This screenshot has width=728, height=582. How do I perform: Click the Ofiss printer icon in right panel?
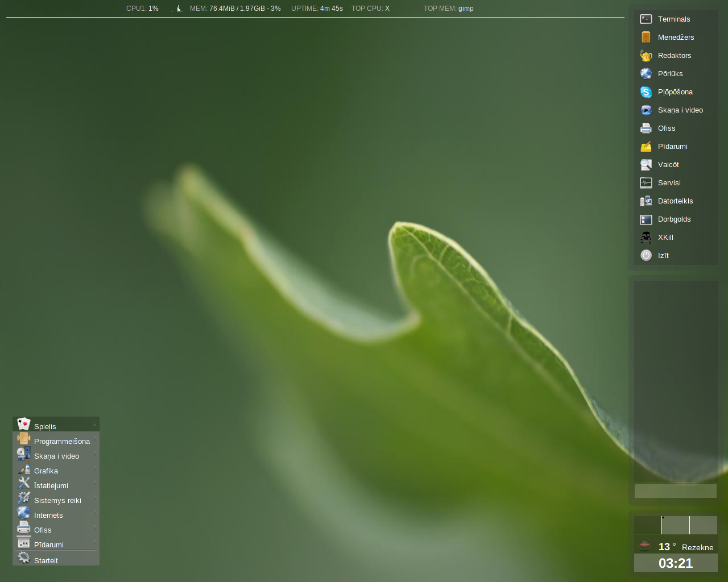tap(646, 128)
